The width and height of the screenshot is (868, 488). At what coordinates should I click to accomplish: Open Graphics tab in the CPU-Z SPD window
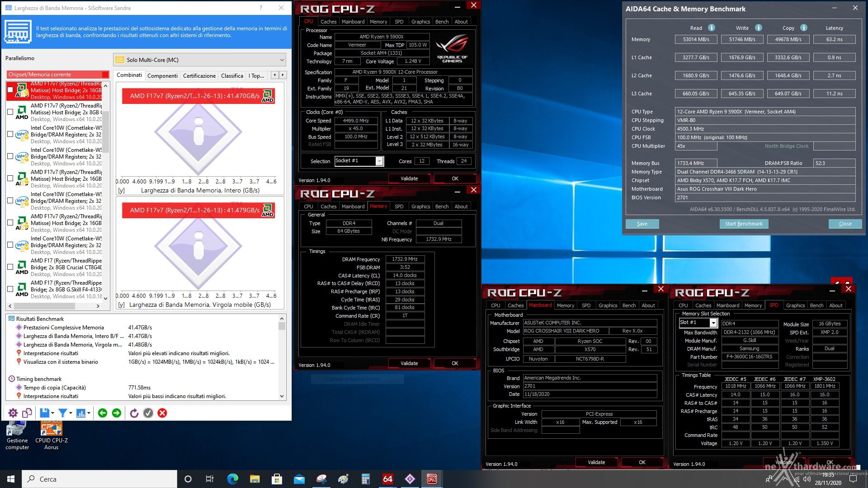click(x=795, y=305)
